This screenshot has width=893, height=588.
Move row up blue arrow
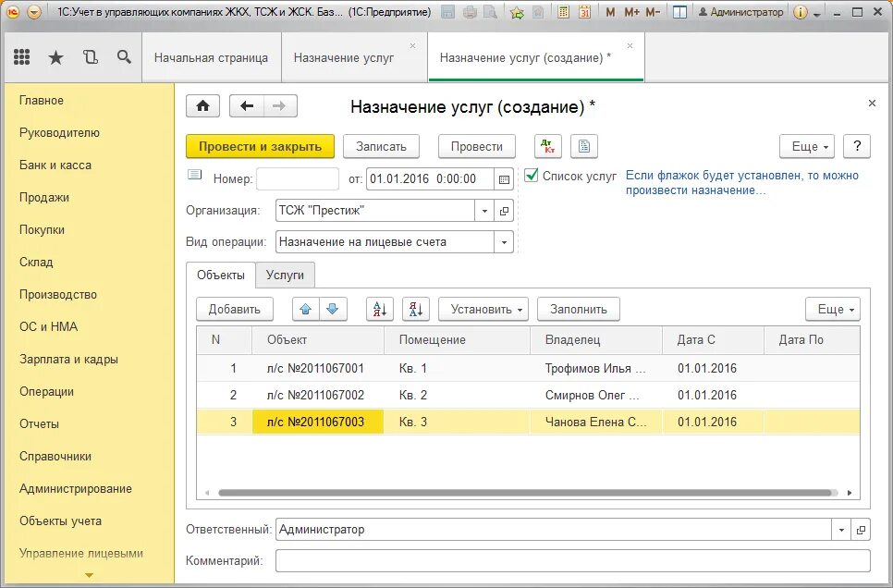point(305,310)
